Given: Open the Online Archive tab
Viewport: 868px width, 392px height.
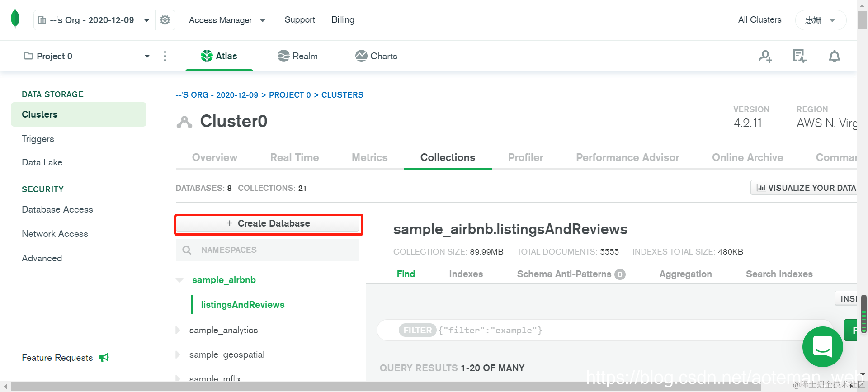Looking at the screenshot, I should coord(748,157).
